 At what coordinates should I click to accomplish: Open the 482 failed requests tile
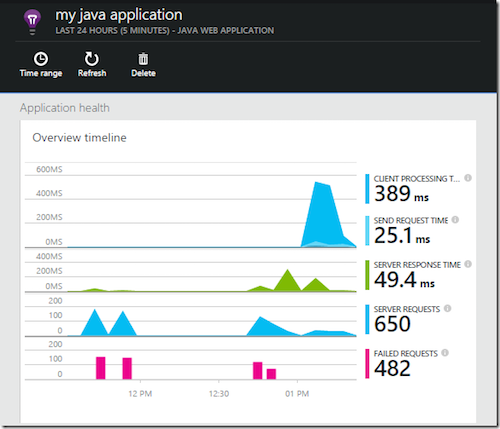pyautogui.click(x=392, y=368)
